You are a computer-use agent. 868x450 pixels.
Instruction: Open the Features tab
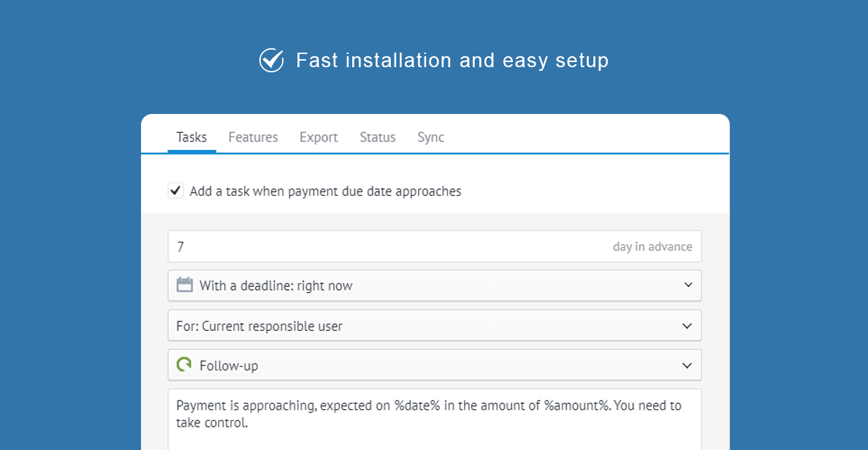pos(253,137)
